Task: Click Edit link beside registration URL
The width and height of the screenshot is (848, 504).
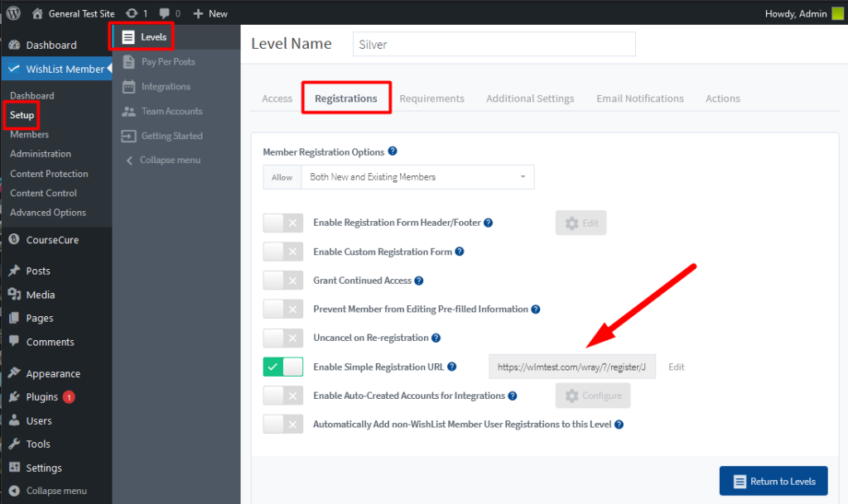Action: coord(676,367)
